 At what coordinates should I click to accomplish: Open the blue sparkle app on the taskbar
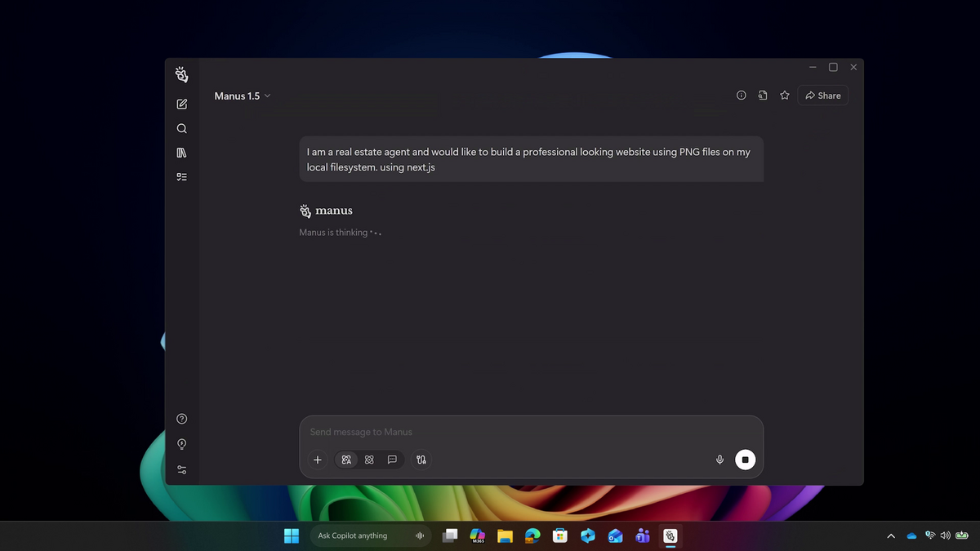[x=588, y=535]
